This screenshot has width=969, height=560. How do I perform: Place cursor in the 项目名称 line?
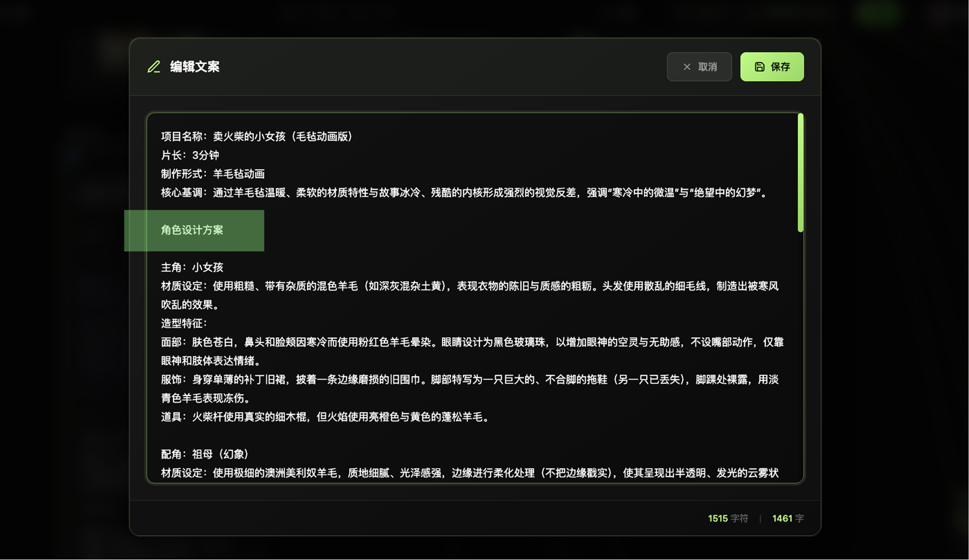click(256, 136)
